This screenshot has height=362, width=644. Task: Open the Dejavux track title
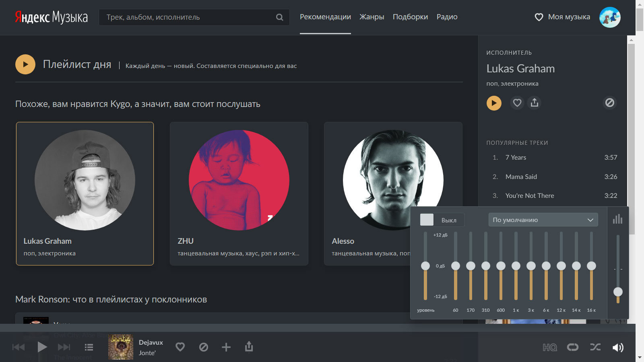(x=151, y=342)
